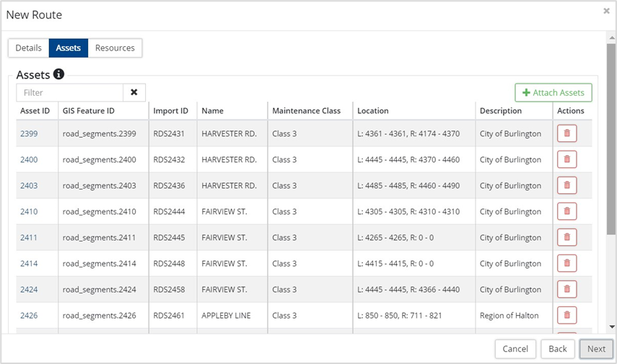Delete asset 2399 with trash icon

pyautogui.click(x=566, y=134)
